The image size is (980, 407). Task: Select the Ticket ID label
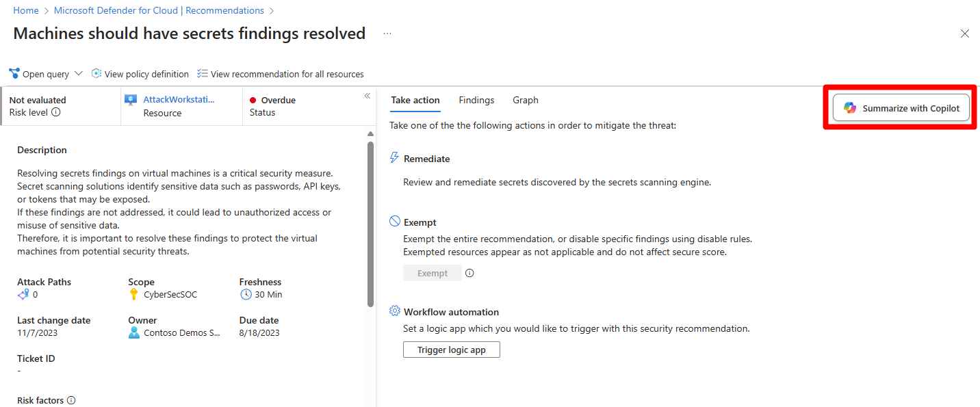pyautogui.click(x=36, y=358)
